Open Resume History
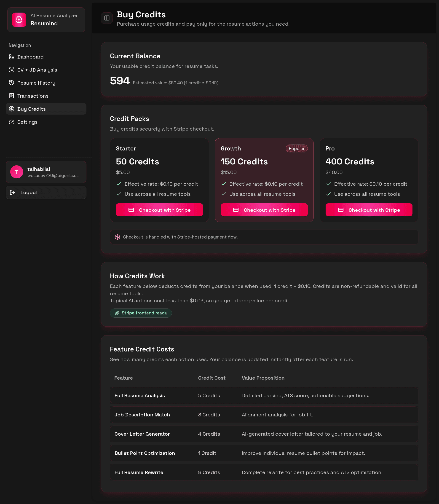The image size is (439, 504). pyautogui.click(x=46, y=83)
